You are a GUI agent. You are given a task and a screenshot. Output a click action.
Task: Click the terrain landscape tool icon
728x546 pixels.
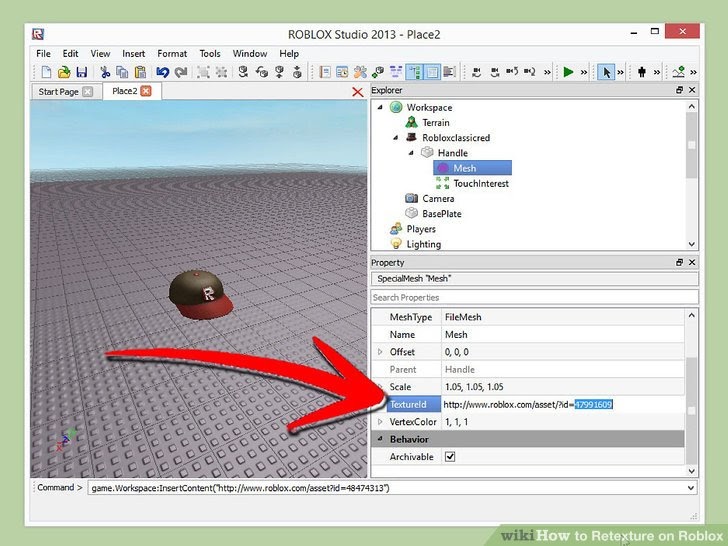pos(678,72)
